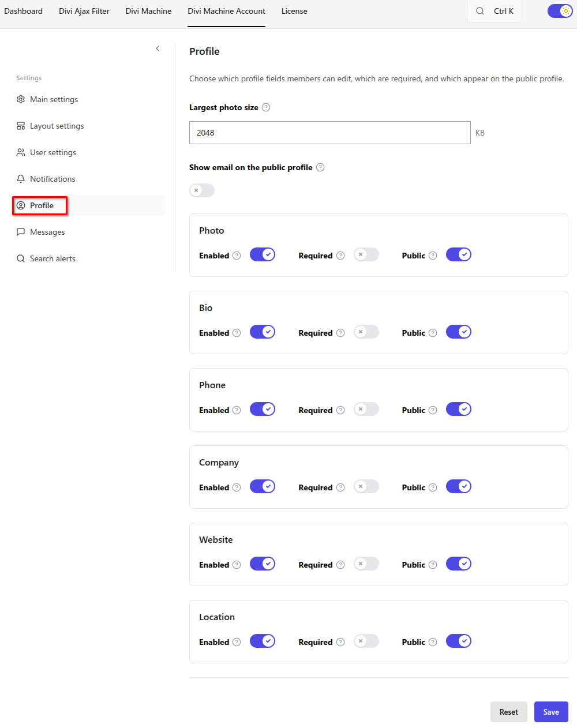Toggle Website Enabled switch
Viewport: 577px width, 728px height.
tap(263, 564)
